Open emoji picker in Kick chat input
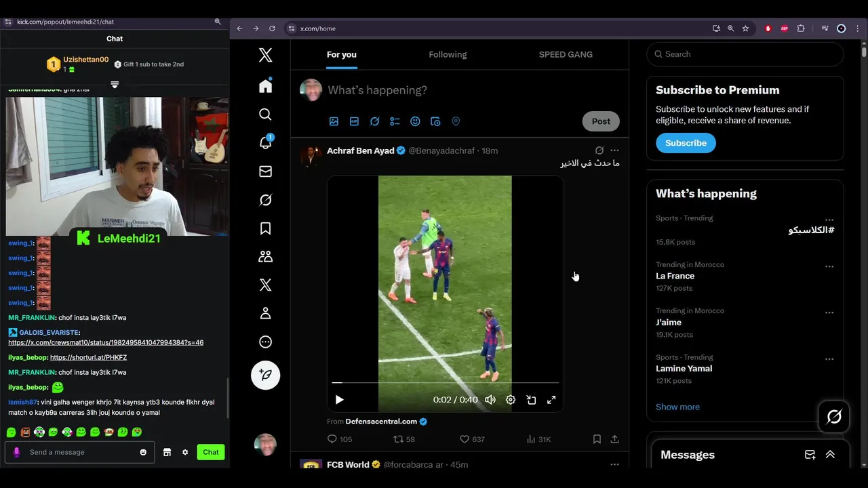The height and width of the screenshot is (488, 868). pos(143,452)
